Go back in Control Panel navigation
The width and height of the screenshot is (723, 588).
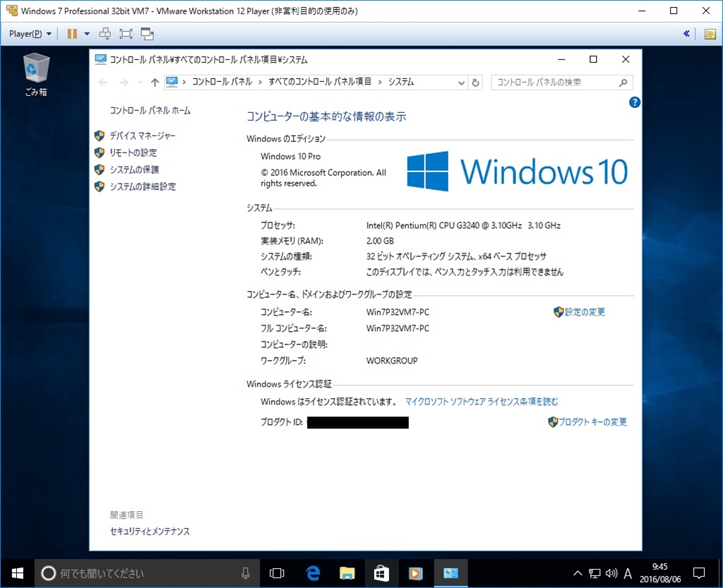pos(103,83)
